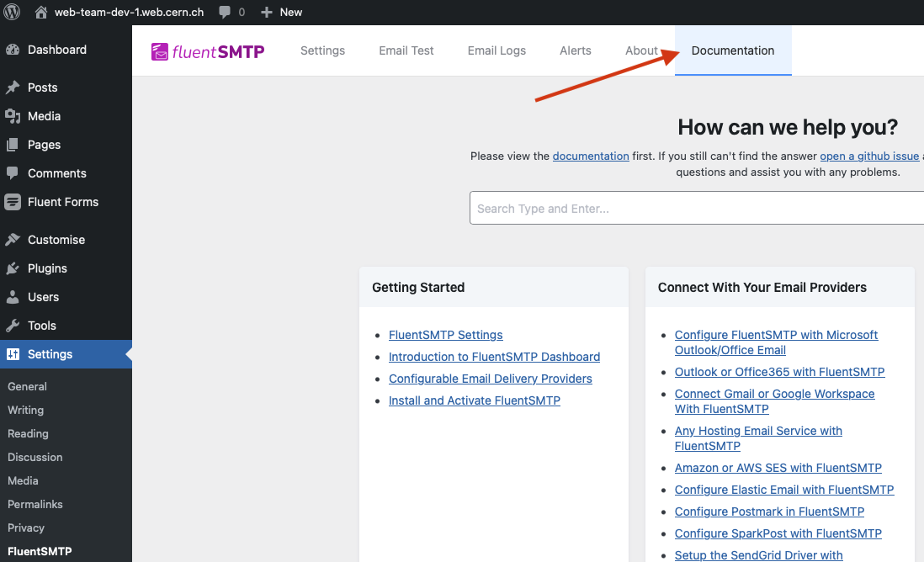Image resolution: width=924 pixels, height=562 pixels.
Task: Open FluentSMTP settings submenu
Action: [40, 551]
